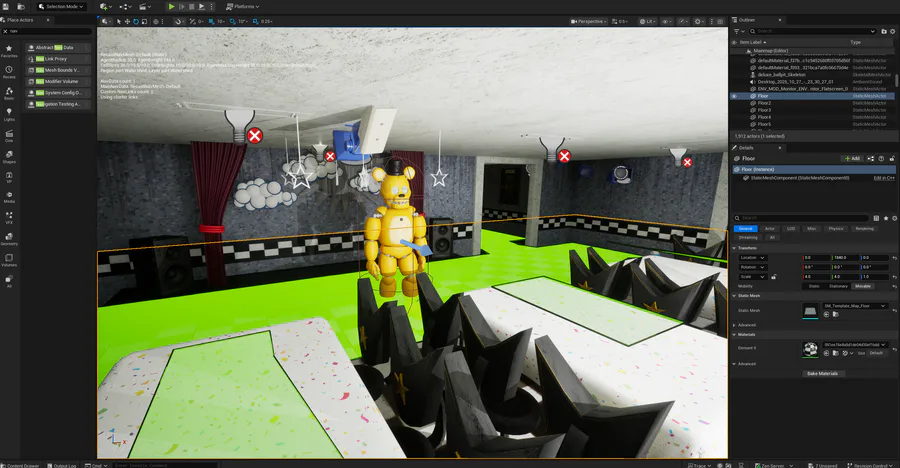The image size is (900, 468).
Task: Open the Platforms dropdown menu
Action: coord(242,6)
